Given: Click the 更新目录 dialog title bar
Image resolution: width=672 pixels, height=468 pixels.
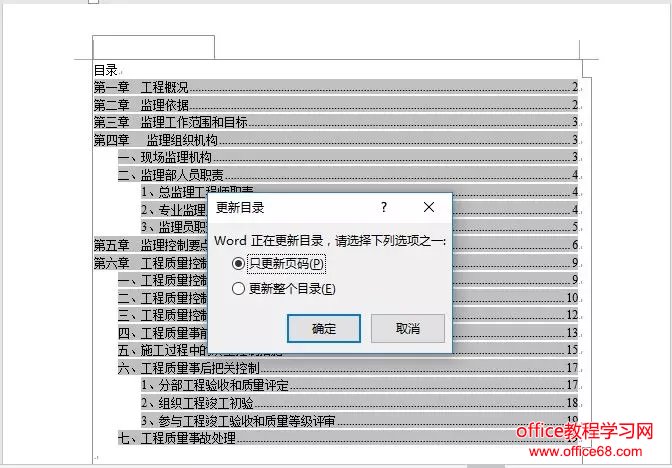Looking at the screenshot, I should click(x=291, y=208).
